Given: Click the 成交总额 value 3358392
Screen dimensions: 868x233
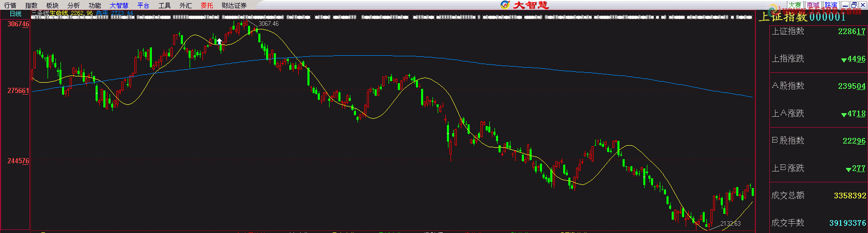Looking at the screenshot, I should click(x=850, y=196).
